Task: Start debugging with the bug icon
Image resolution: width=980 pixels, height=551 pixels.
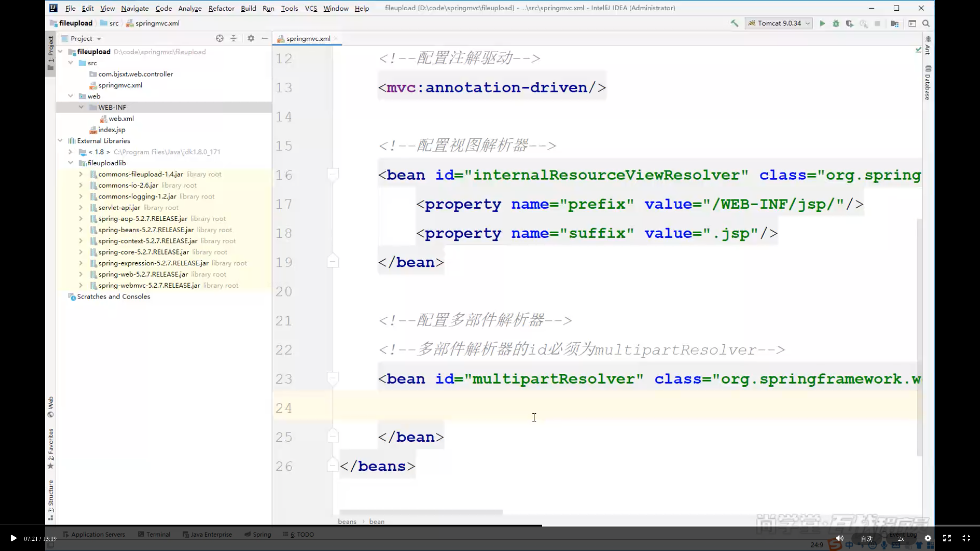Action: click(x=836, y=23)
